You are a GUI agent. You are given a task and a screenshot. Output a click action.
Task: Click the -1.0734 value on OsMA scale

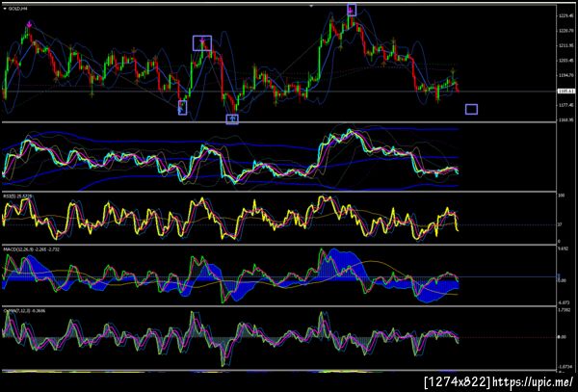564,367
